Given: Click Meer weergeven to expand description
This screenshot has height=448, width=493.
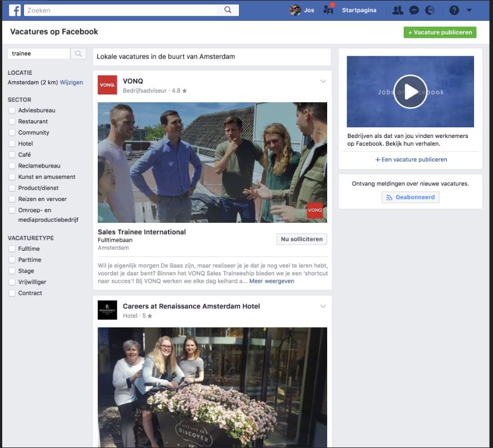Looking at the screenshot, I should click(272, 282).
